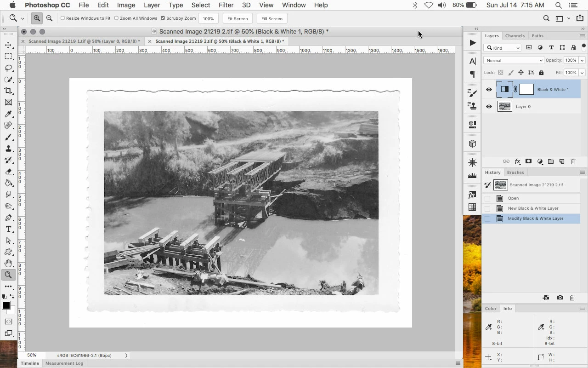This screenshot has width=588, height=368.
Task: Toggle lock transparent pixels
Action: tap(501, 73)
